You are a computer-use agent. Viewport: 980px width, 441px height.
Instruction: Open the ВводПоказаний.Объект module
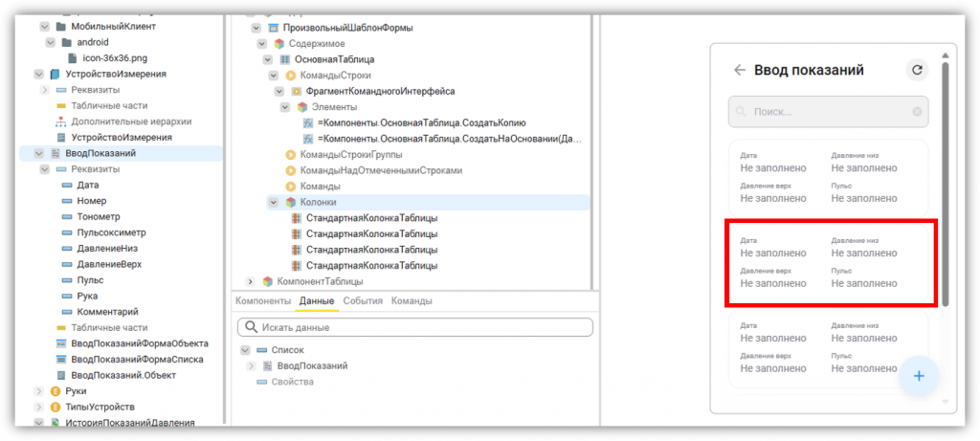(x=123, y=375)
